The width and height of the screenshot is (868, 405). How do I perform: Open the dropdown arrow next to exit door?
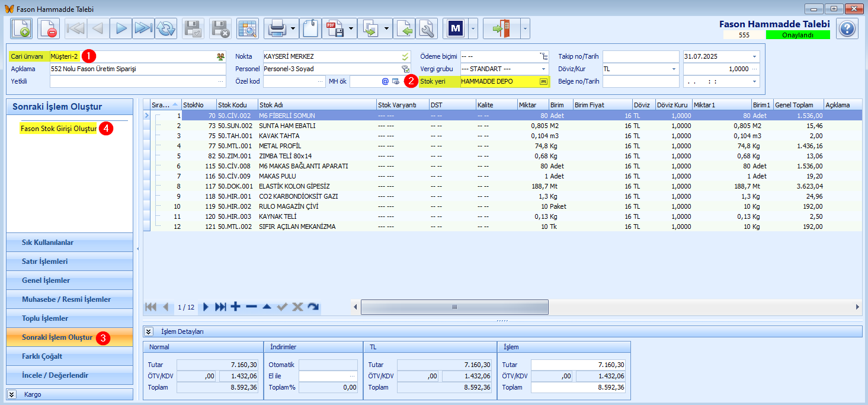525,28
